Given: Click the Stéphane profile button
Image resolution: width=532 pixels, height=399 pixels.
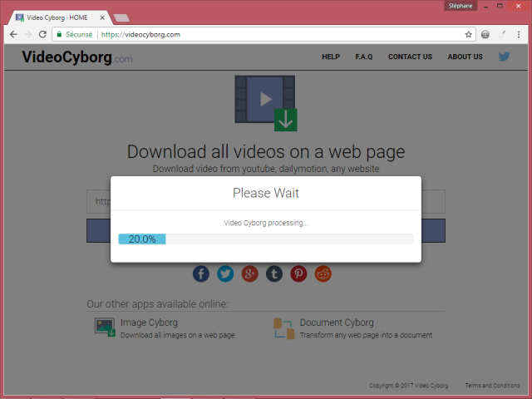Looking at the screenshot, I should click(461, 6).
